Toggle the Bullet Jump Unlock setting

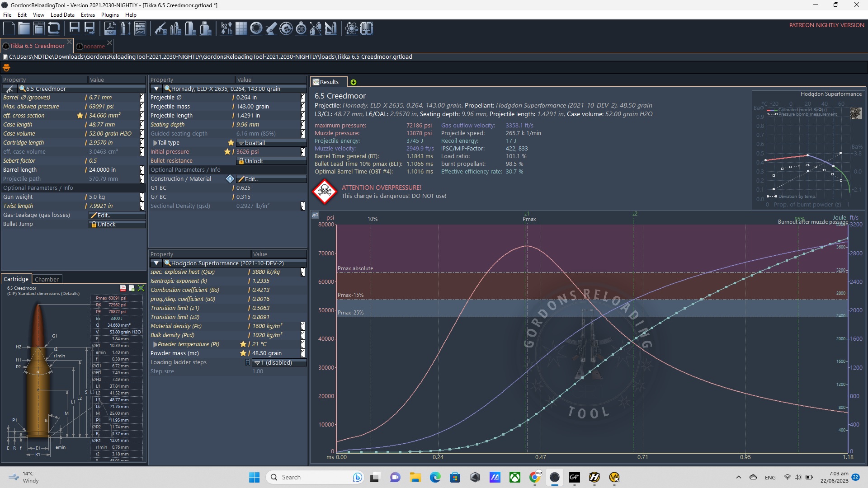116,224
